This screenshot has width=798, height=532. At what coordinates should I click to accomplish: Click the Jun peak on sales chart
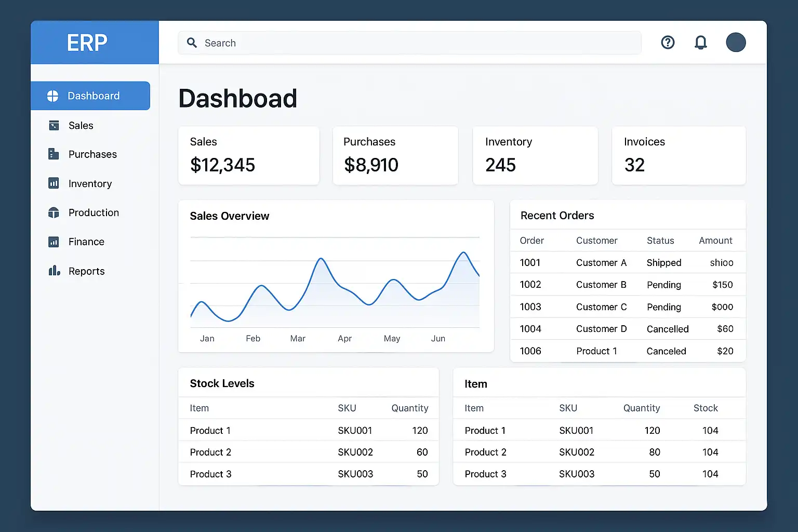click(x=463, y=253)
